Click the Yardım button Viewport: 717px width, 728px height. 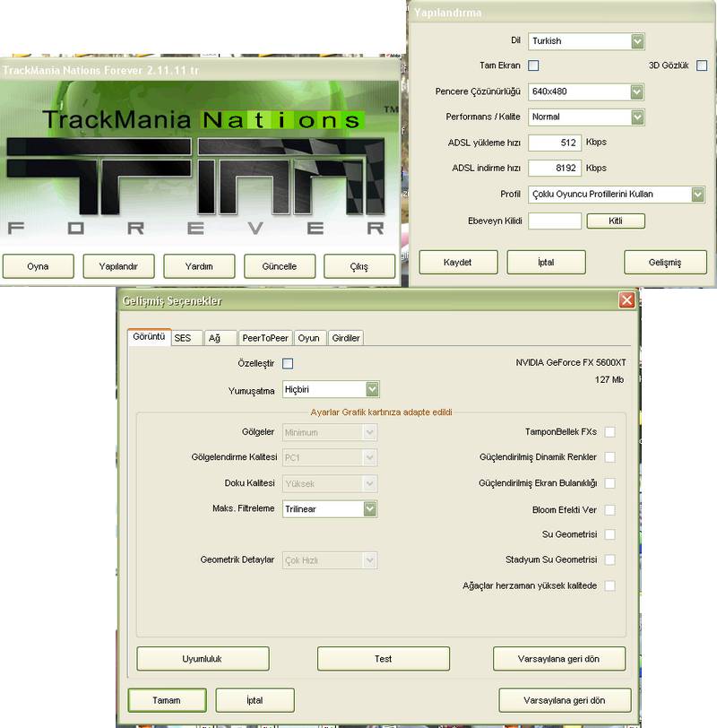[x=199, y=266]
